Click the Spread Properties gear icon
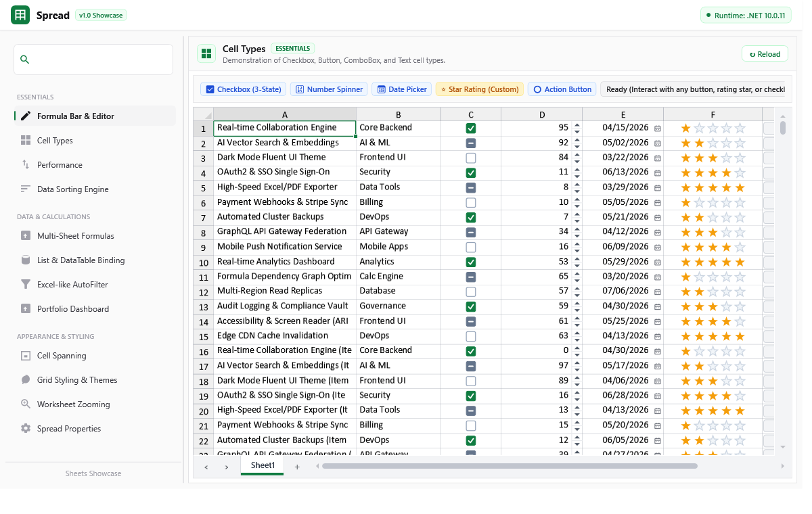Viewport: 812px width, 514px height. tap(26, 428)
